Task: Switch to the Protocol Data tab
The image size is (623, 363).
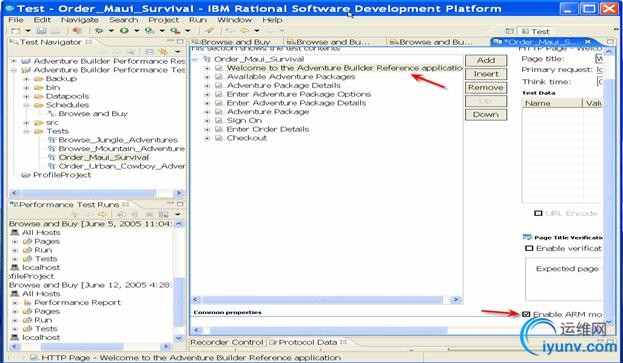Action: [x=308, y=342]
